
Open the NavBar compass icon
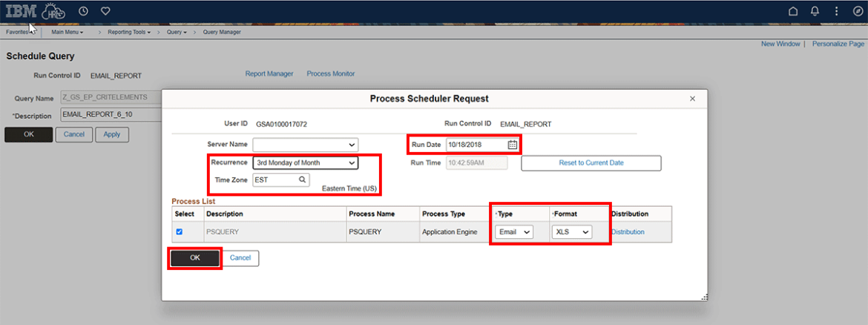pyautogui.click(x=857, y=11)
